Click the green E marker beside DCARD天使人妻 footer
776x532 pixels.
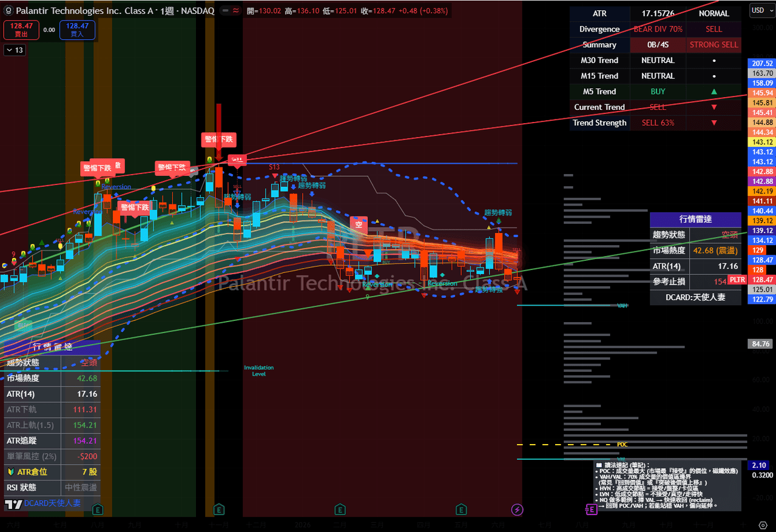97,509
